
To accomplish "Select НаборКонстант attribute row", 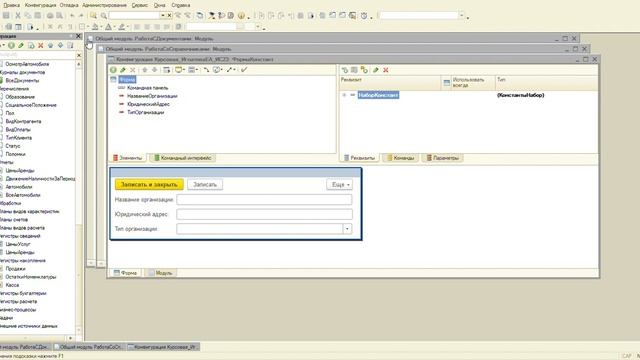I will pyautogui.click(x=378, y=95).
